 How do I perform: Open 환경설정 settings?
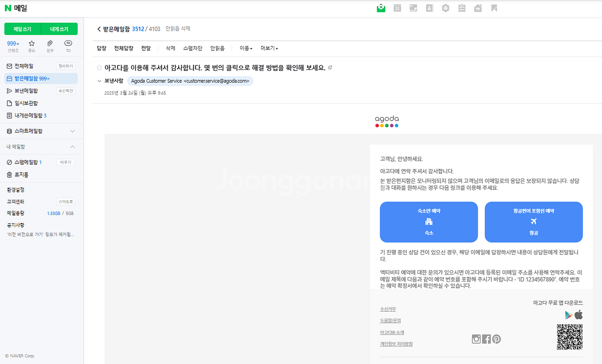[16, 190]
